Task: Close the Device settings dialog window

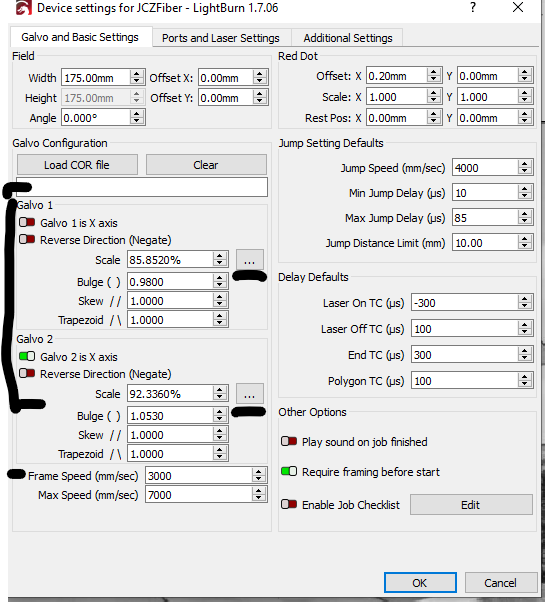Action: (518, 7)
